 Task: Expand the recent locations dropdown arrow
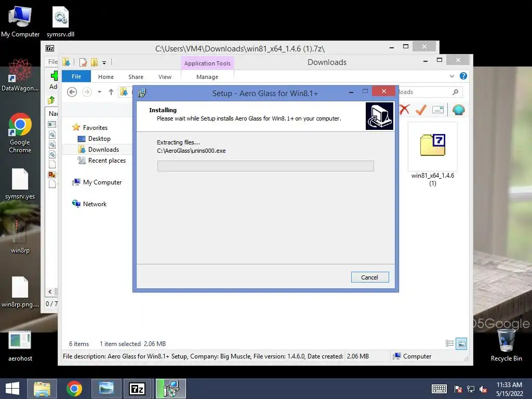click(99, 92)
